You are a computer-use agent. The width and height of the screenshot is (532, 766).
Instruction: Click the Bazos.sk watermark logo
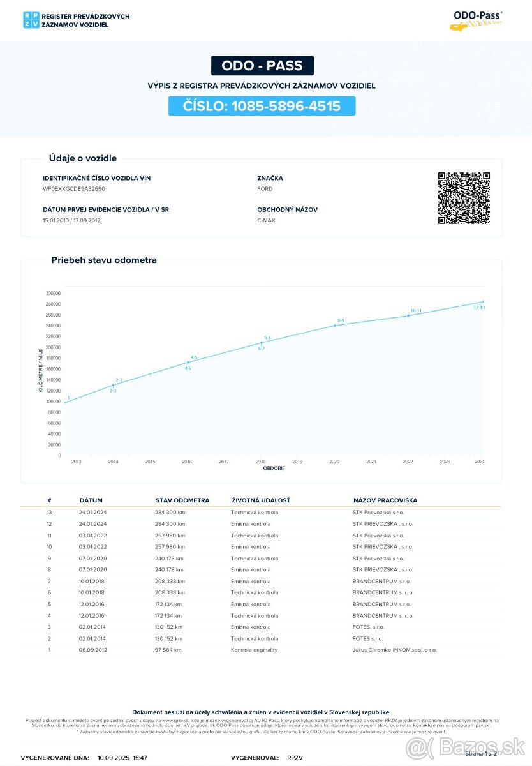[x=466, y=747]
